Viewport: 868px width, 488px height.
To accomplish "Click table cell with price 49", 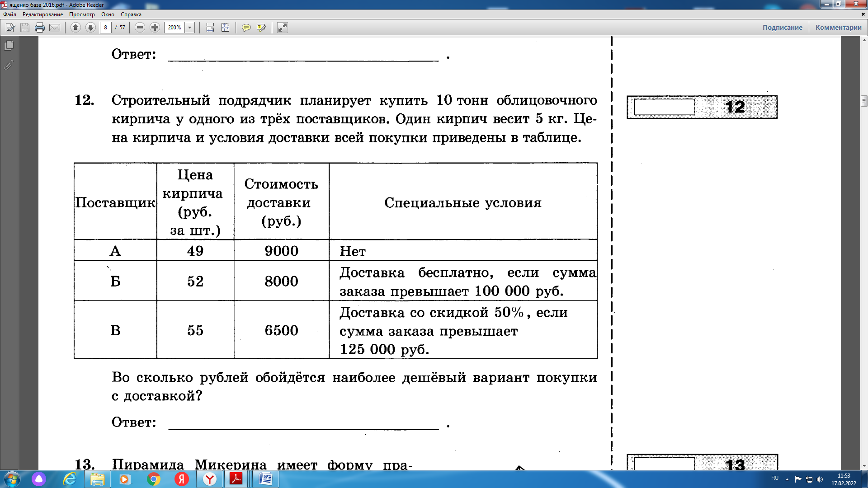I will coord(195,251).
